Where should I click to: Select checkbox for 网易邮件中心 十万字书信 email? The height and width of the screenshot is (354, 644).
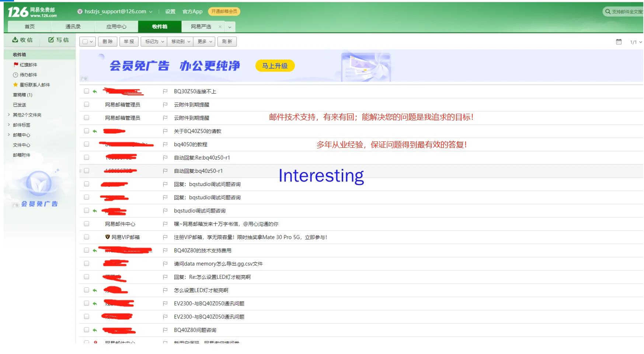pyautogui.click(x=87, y=224)
